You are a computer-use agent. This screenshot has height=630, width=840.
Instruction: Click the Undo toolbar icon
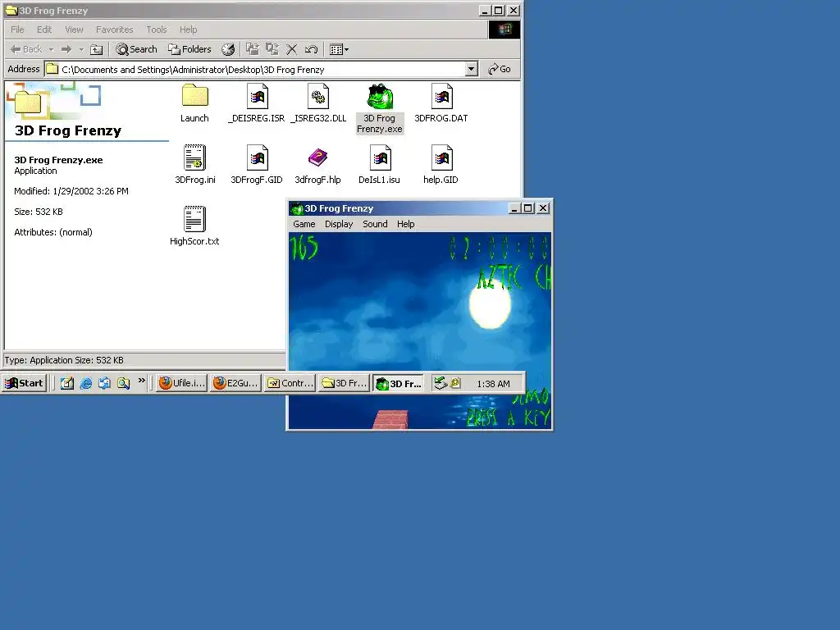click(x=311, y=49)
